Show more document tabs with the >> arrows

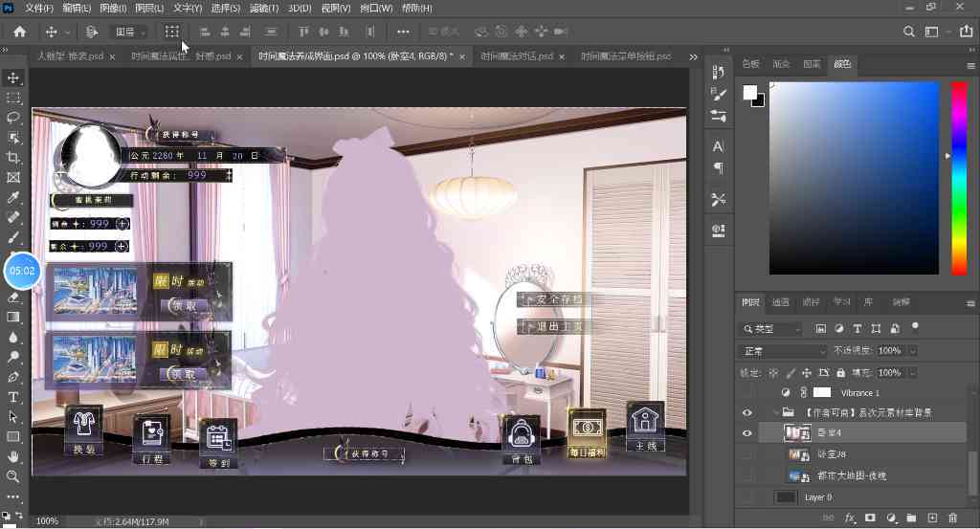pyautogui.click(x=693, y=56)
